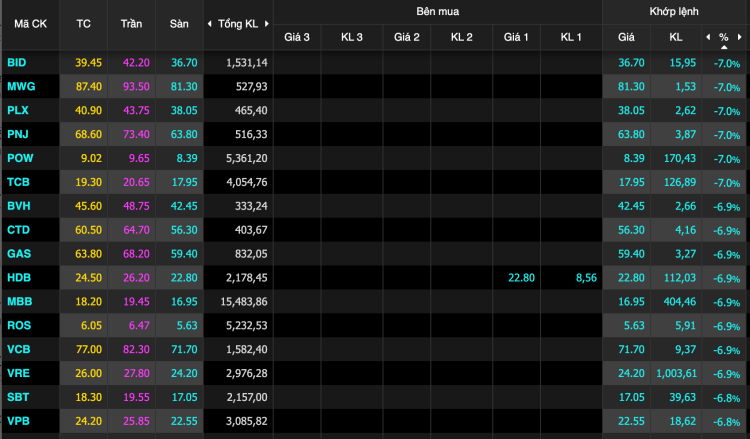Select BID reference price 39.45

[x=88, y=63]
